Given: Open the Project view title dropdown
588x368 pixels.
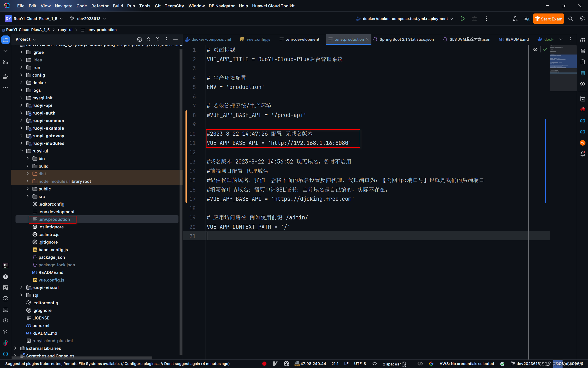Looking at the screenshot, I should (25, 39).
